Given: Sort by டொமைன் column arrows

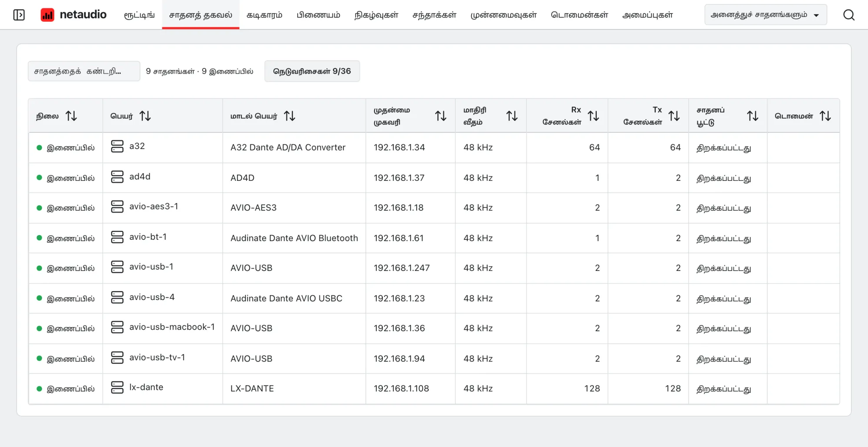Looking at the screenshot, I should pos(825,116).
